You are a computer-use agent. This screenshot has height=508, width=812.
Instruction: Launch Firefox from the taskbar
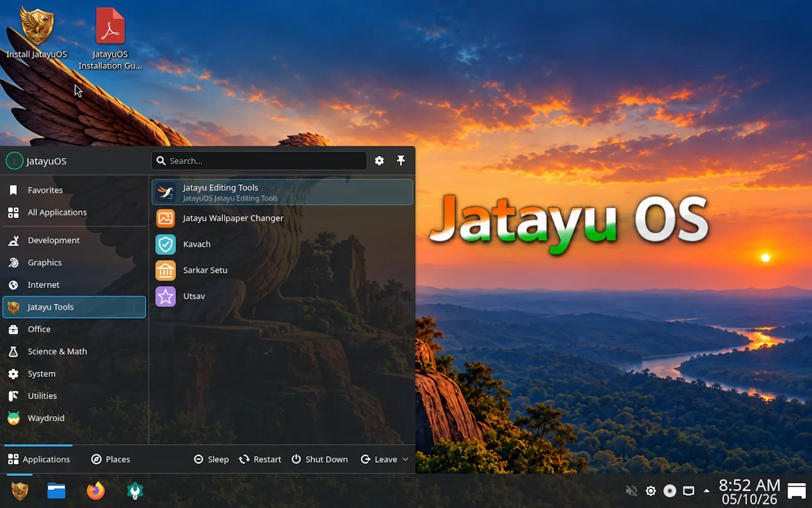(95, 491)
